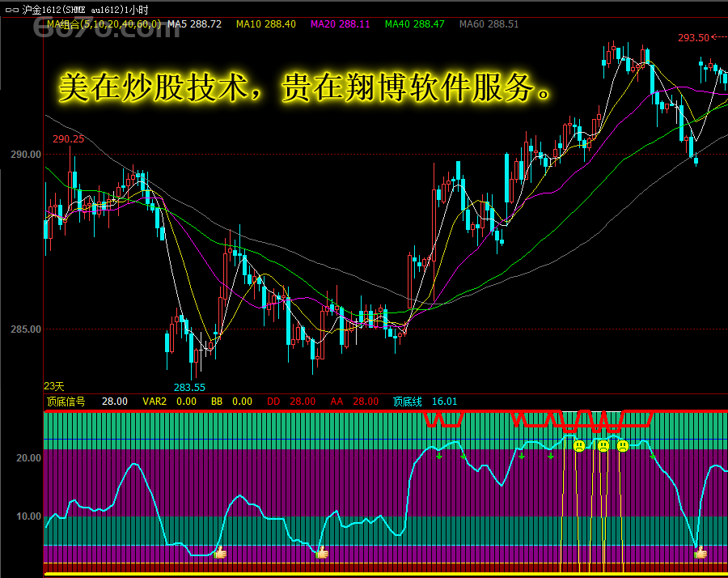Click the MA20 288.11 label
The image size is (728, 578).
click(x=341, y=24)
